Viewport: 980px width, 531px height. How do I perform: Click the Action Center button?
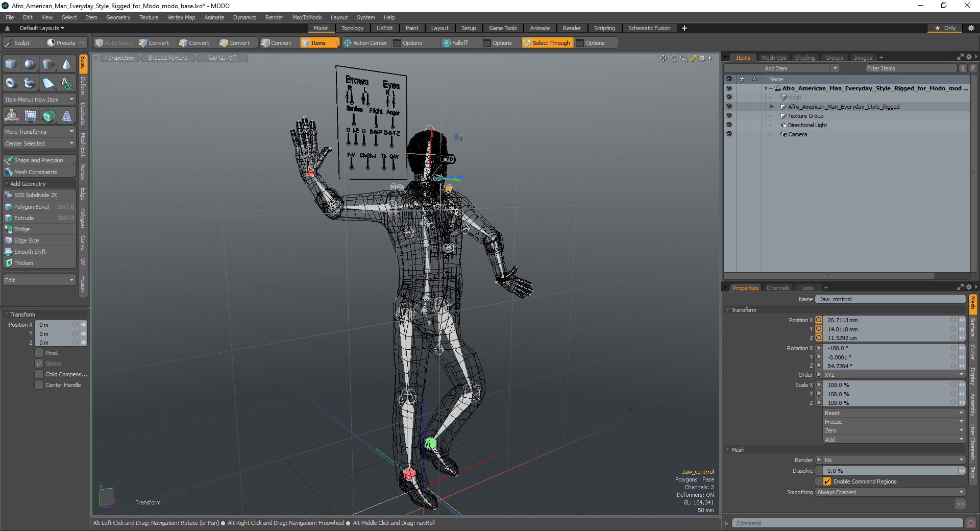(x=365, y=43)
